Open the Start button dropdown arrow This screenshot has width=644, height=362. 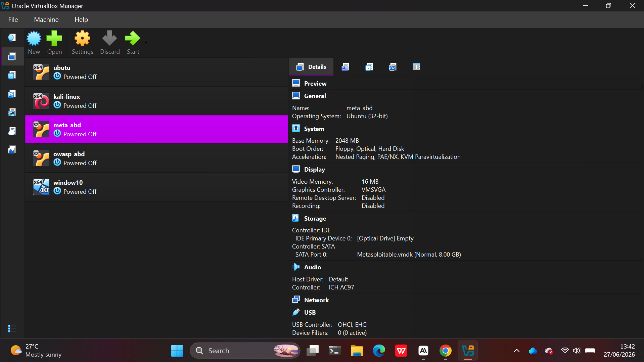tap(146, 43)
